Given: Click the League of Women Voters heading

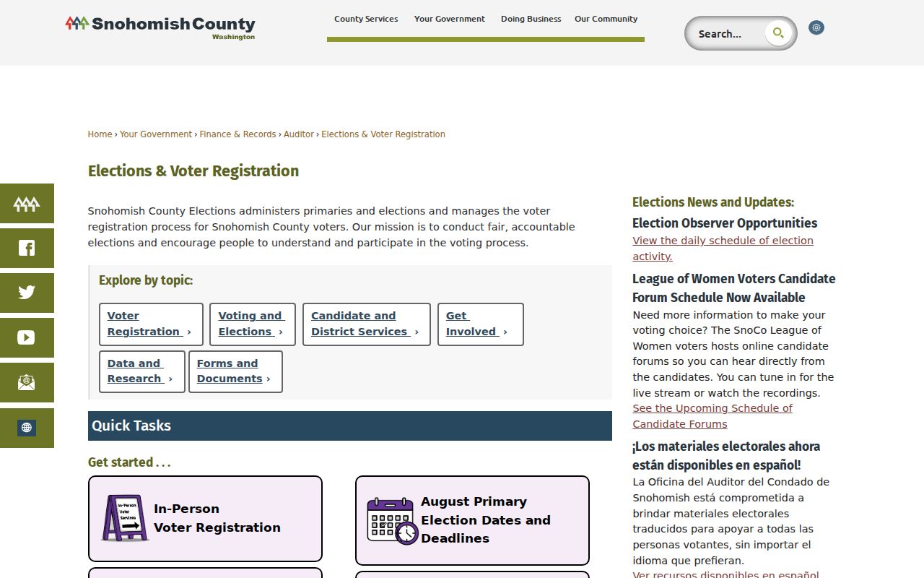Looking at the screenshot, I should click(734, 288).
